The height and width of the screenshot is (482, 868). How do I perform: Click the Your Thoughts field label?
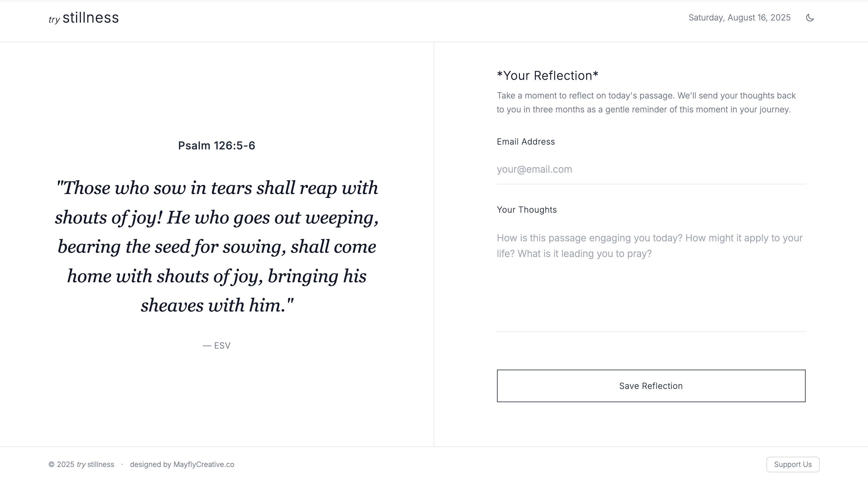coord(527,210)
